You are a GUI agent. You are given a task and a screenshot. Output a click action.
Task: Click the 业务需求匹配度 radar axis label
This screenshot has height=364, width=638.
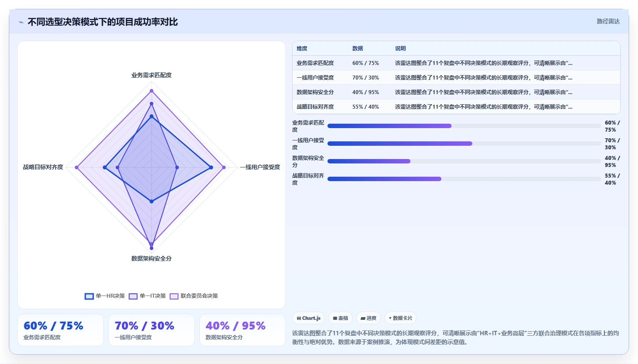(x=151, y=76)
